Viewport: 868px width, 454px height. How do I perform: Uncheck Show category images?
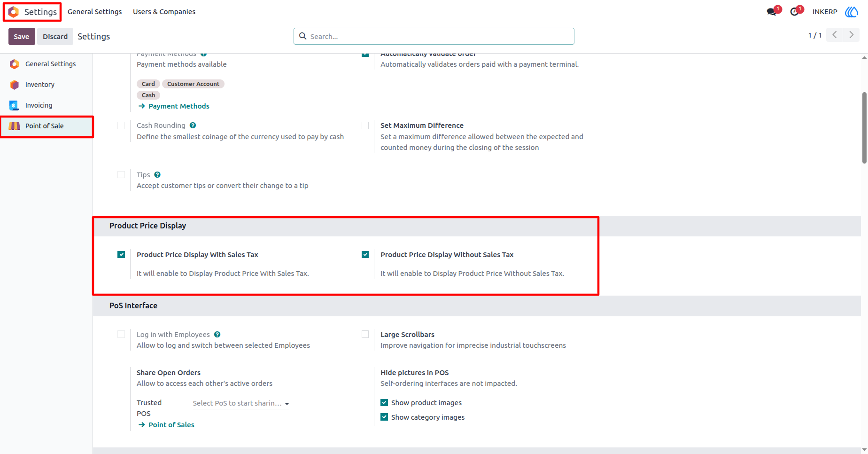pos(384,417)
